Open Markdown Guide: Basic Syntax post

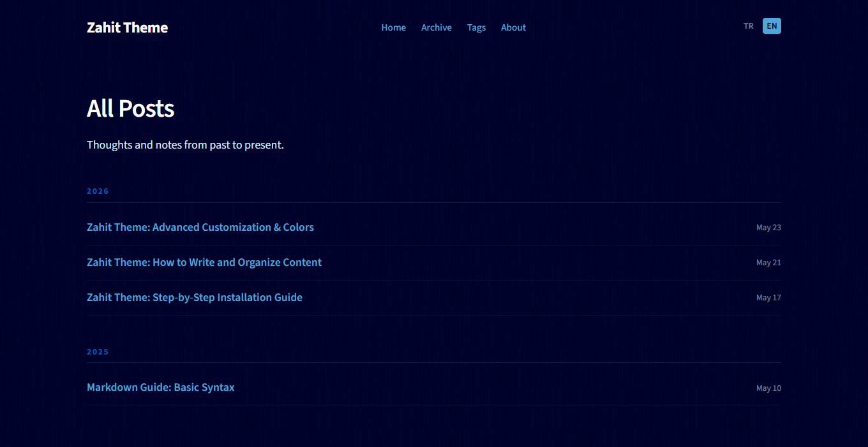coord(161,387)
